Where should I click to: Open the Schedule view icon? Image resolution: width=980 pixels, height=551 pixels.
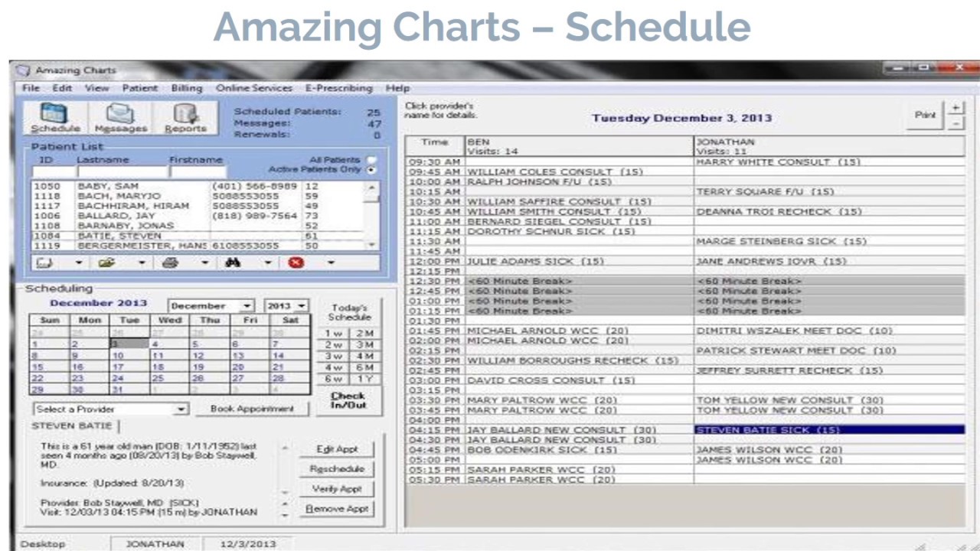[x=56, y=118]
